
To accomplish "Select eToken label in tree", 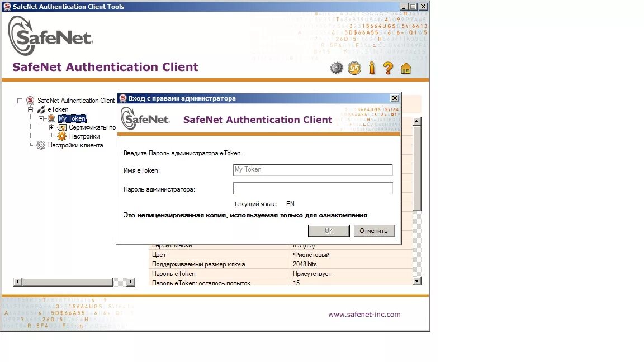I will pos(58,109).
